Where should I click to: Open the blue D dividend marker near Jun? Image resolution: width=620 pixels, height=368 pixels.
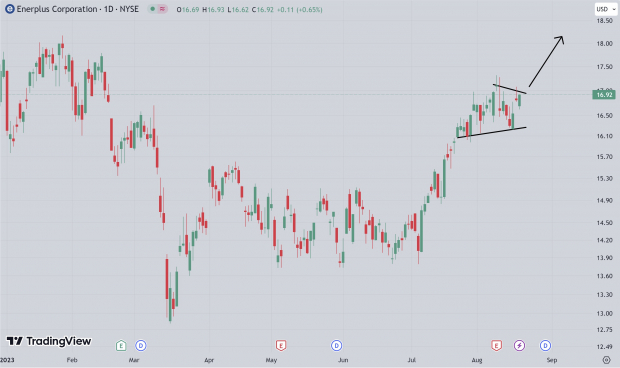[x=336, y=346]
